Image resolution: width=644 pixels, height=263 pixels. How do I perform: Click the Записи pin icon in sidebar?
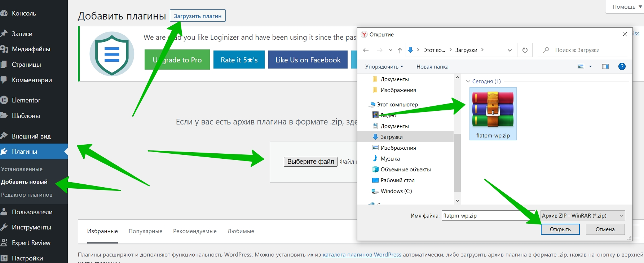pyautogui.click(x=4, y=34)
